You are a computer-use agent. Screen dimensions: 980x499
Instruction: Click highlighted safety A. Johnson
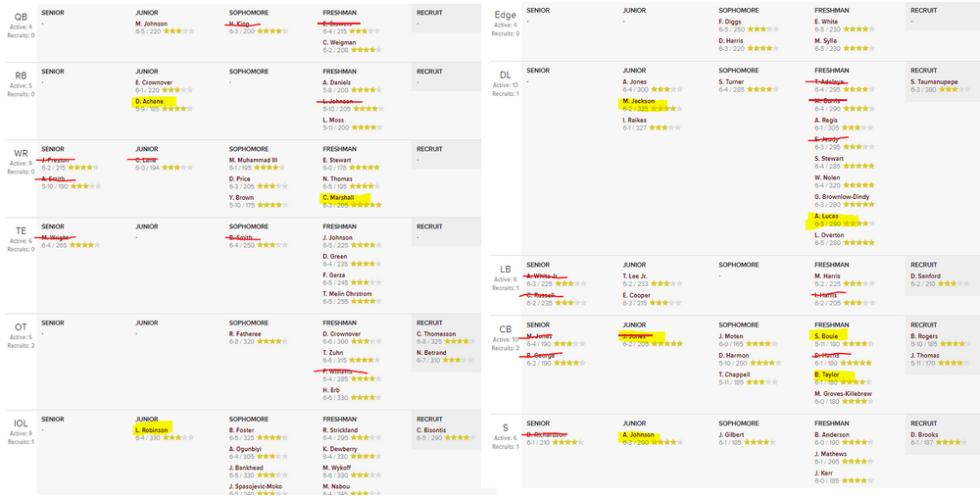point(641,434)
